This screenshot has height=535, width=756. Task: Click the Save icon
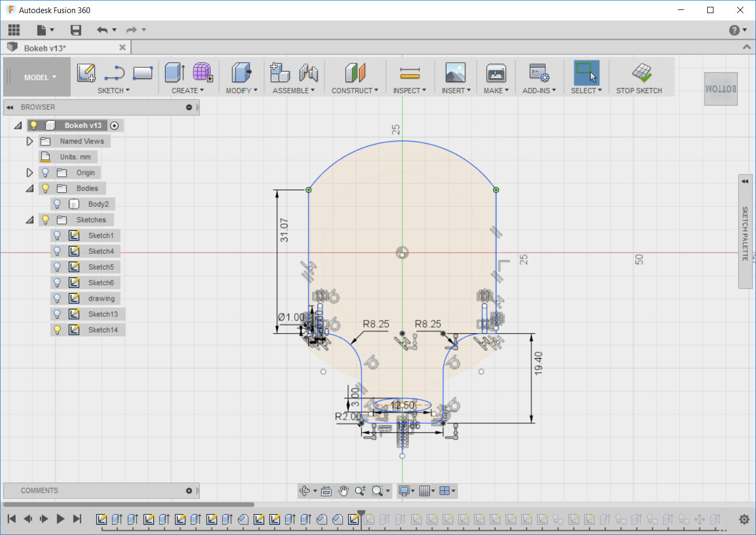pos(76,30)
